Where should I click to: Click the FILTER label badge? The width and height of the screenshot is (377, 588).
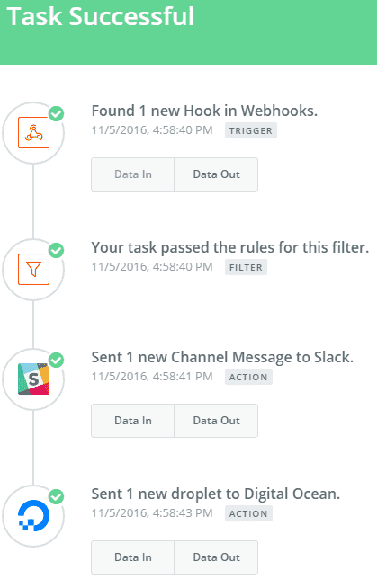point(246,267)
